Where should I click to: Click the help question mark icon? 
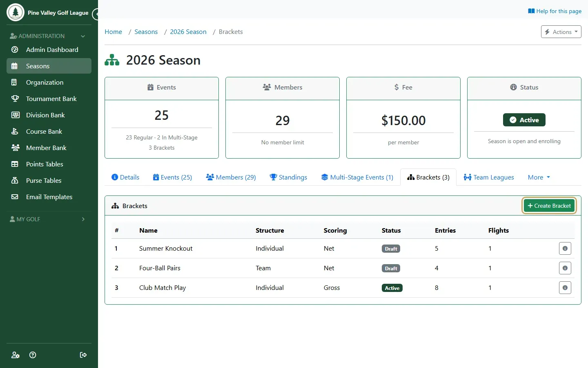[33, 355]
